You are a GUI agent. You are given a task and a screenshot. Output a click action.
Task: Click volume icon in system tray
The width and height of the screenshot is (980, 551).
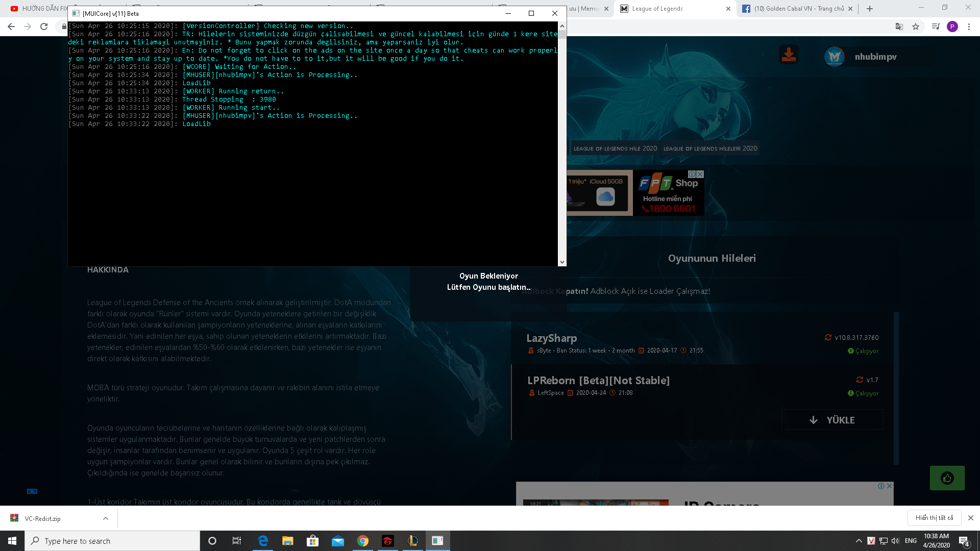click(x=895, y=541)
